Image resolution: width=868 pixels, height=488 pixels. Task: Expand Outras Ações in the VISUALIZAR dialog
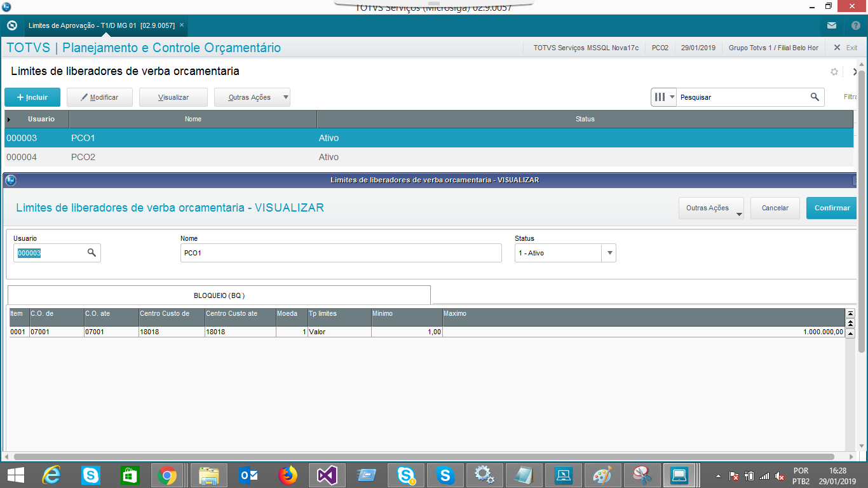coord(712,208)
